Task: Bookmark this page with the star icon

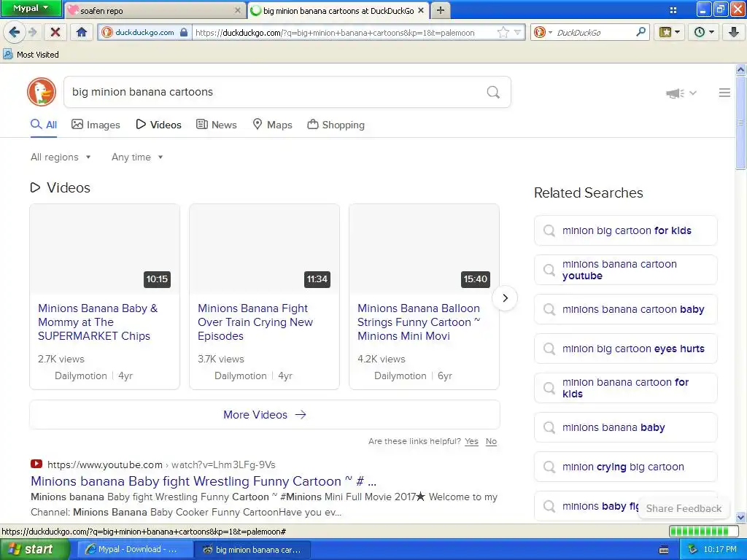Action: pos(503,32)
